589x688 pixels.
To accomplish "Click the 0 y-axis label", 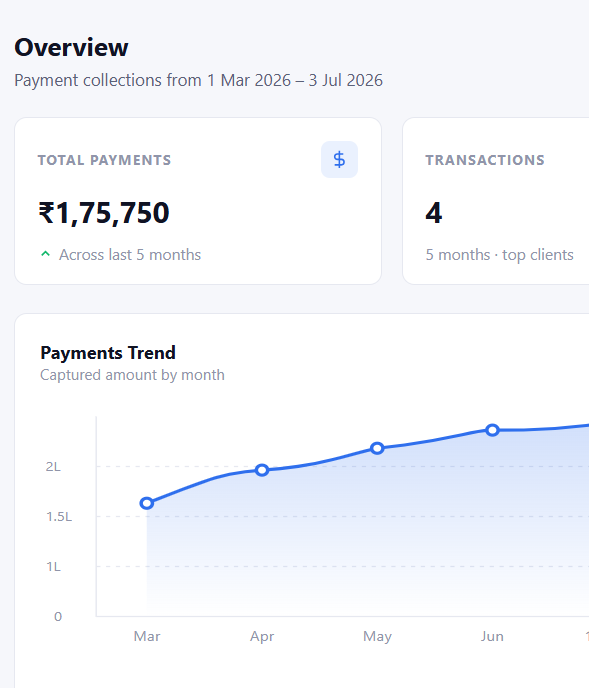I will point(58,616).
